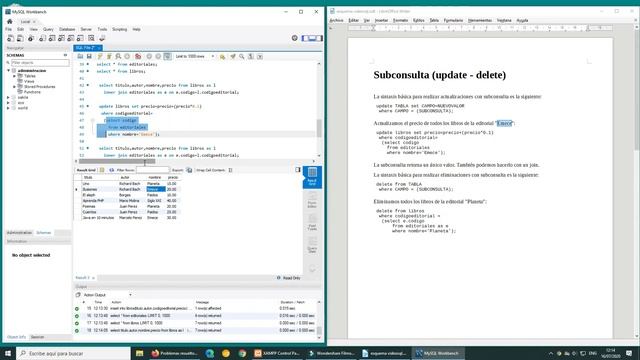The height and width of the screenshot is (360, 640).
Task: Create new function icon in main toolbar
Action: pos(80,38)
